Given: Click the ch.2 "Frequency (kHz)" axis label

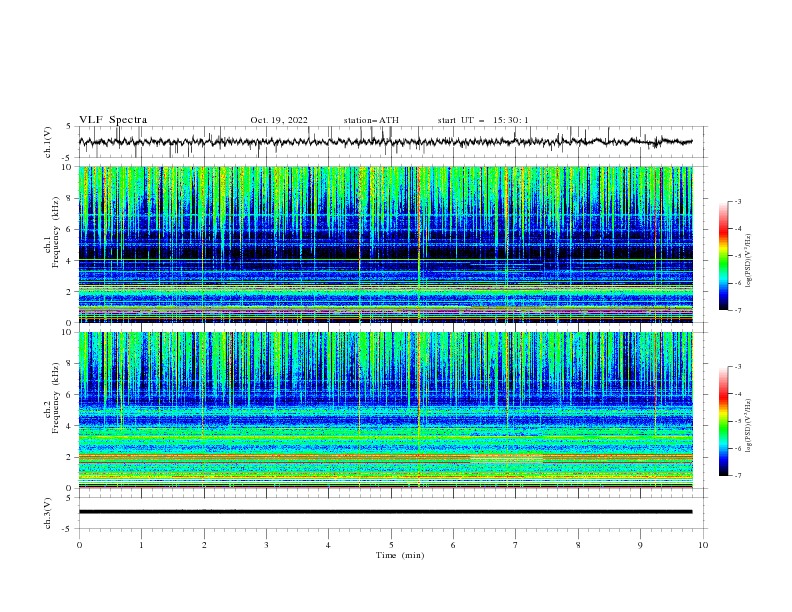Looking at the screenshot, I should [x=56, y=397].
